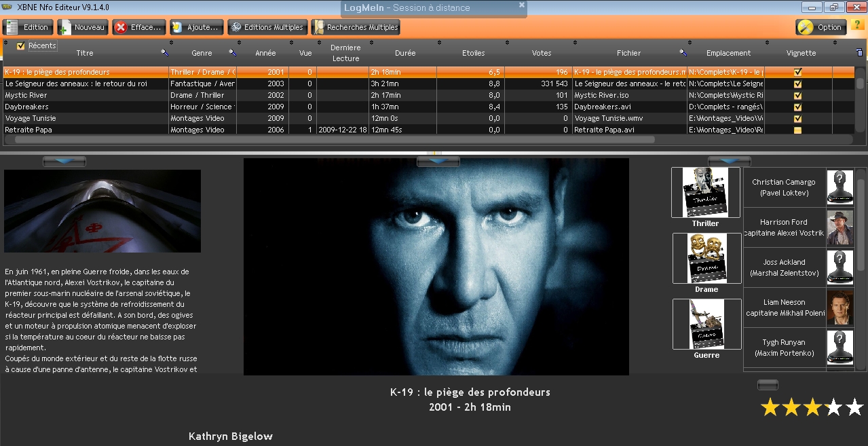Collapse the poster panel with center arrow handle
The width and height of the screenshot is (868, 446).
(x=438, y=161)
